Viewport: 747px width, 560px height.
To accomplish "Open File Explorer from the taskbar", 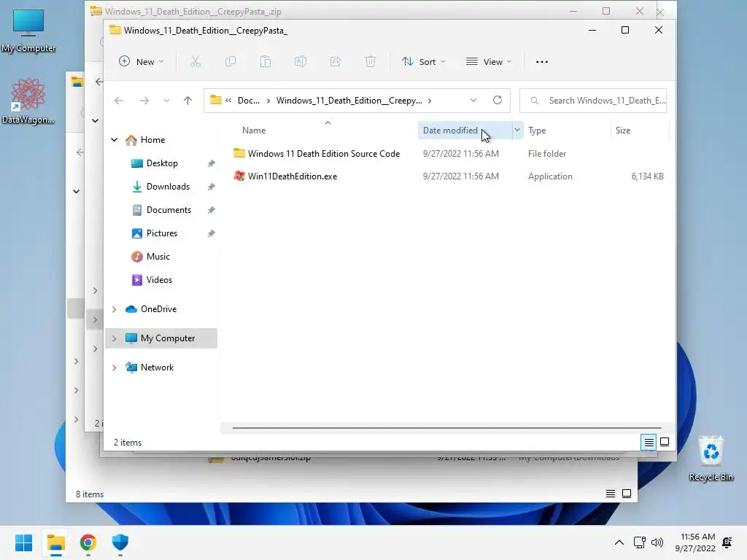I will pos(56,542).
